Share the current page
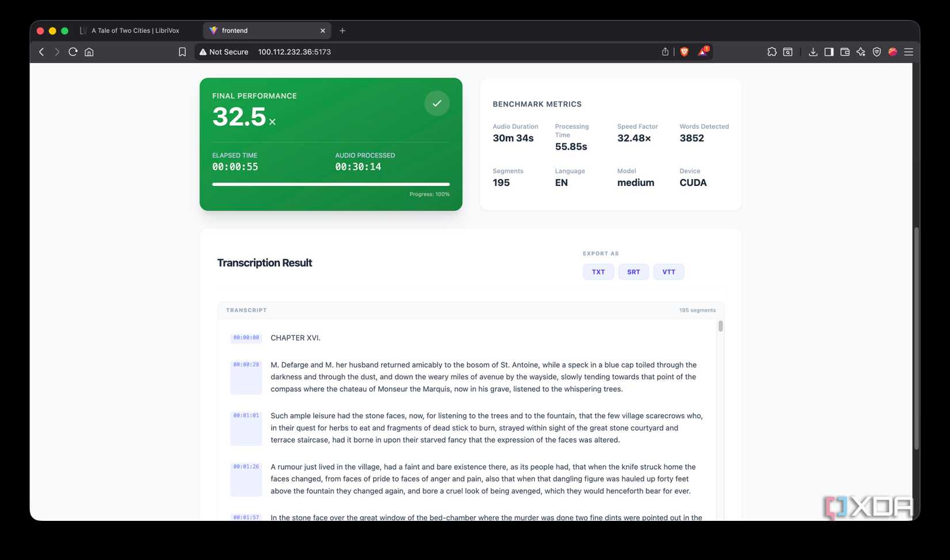 665,52
